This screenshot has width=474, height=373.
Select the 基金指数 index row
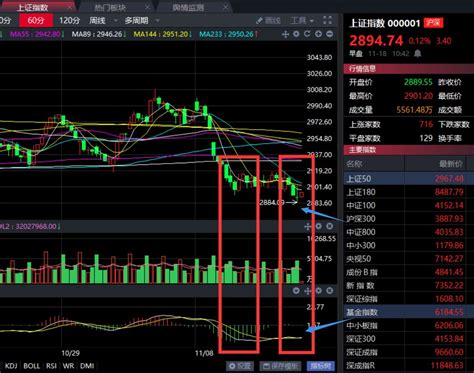tap(409, 312)
